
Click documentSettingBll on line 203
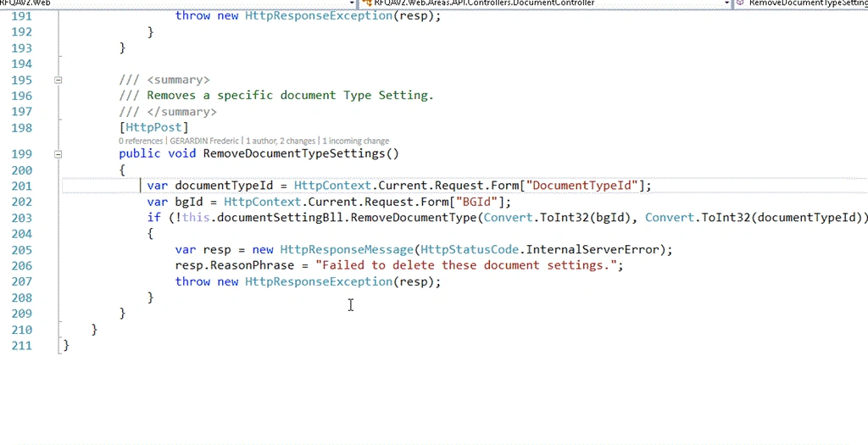[280, 218]
